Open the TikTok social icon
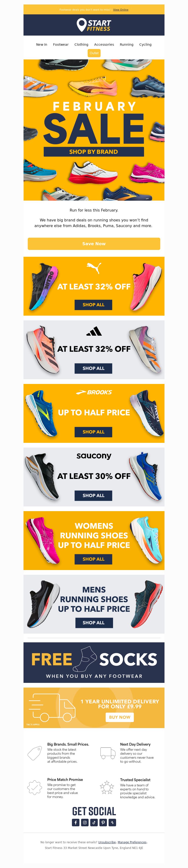This screenshot has height=868, width=188. [x=94, y=822]
